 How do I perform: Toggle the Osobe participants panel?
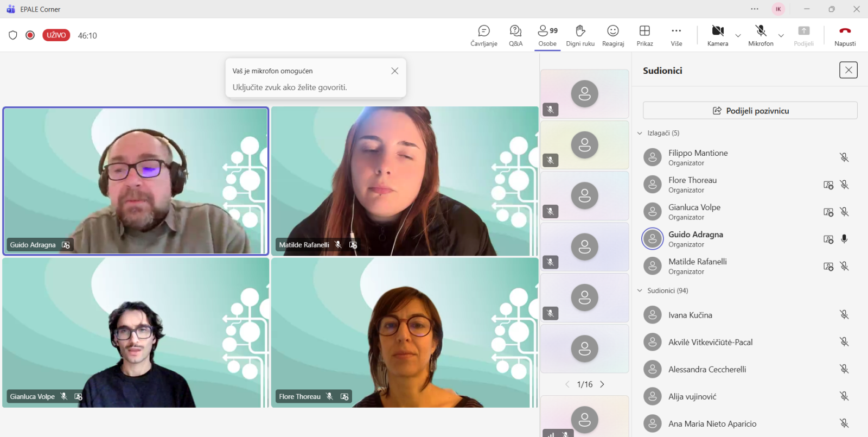point(547,35)
